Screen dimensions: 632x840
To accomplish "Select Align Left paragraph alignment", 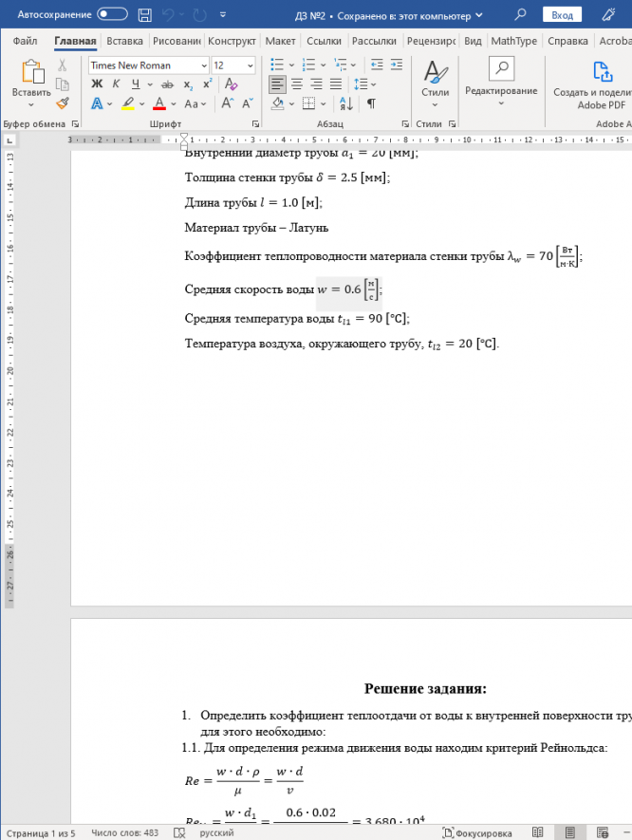I will click(x=277, y=84).
